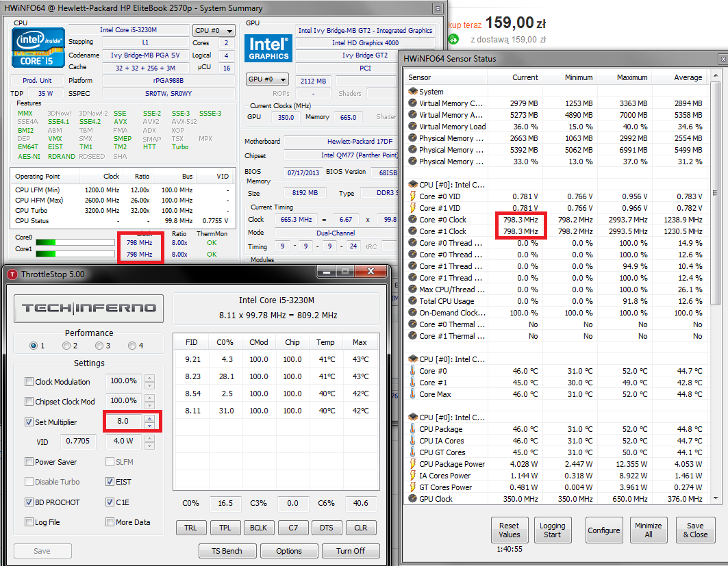
Task: Toggle the C1E checkbox
Action: [x=110, y=502]
